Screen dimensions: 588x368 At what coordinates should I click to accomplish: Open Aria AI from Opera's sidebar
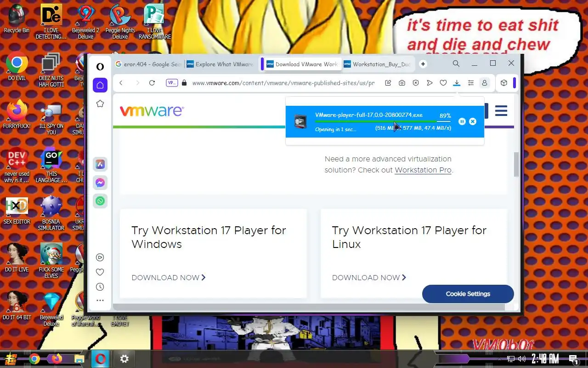(x=100, y=164)
